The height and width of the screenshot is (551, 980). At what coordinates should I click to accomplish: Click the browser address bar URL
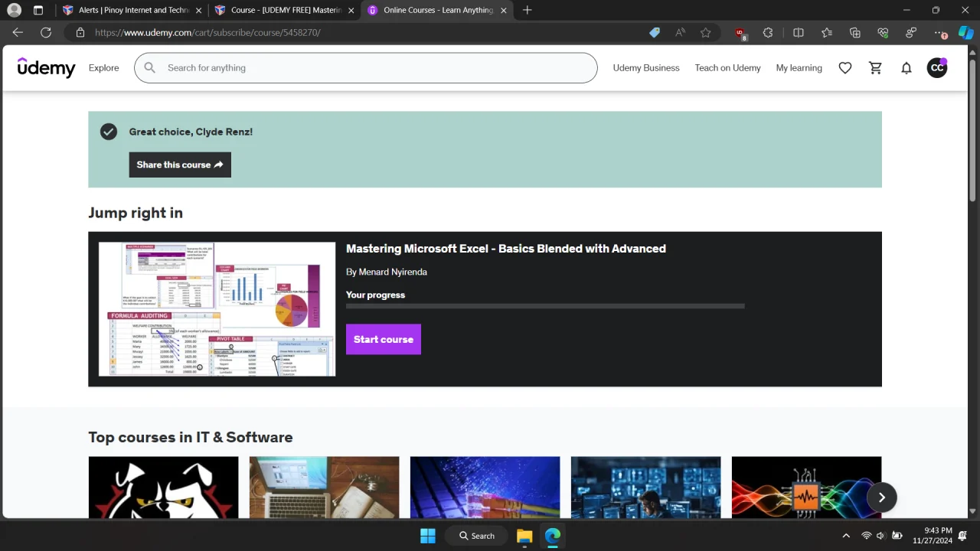207,33
